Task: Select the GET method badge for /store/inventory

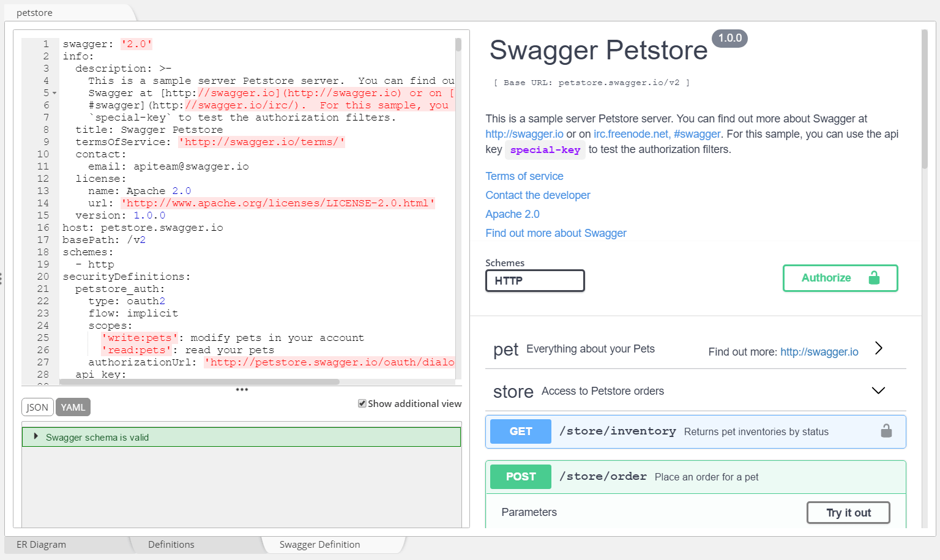Action: pos(520,431)
